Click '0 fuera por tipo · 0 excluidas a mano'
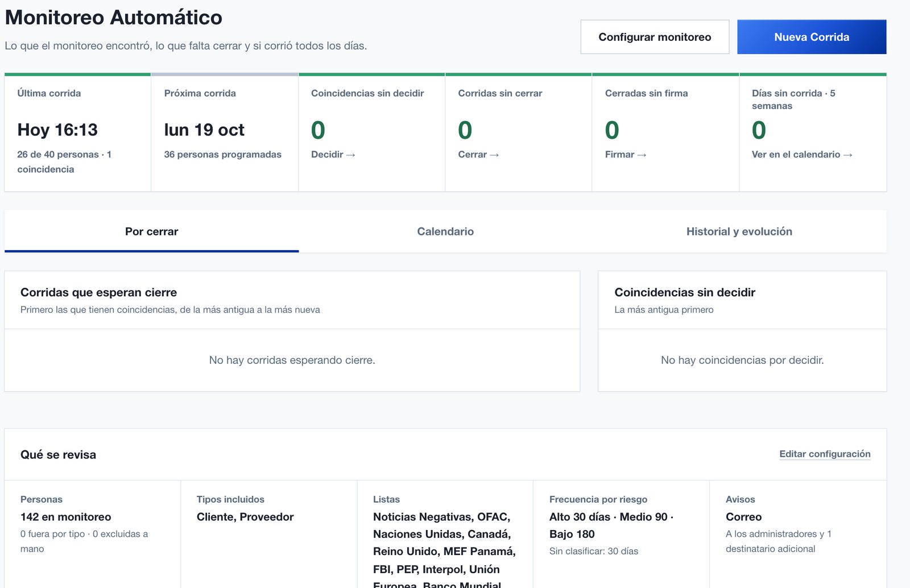910x588 pixels. 84,541
